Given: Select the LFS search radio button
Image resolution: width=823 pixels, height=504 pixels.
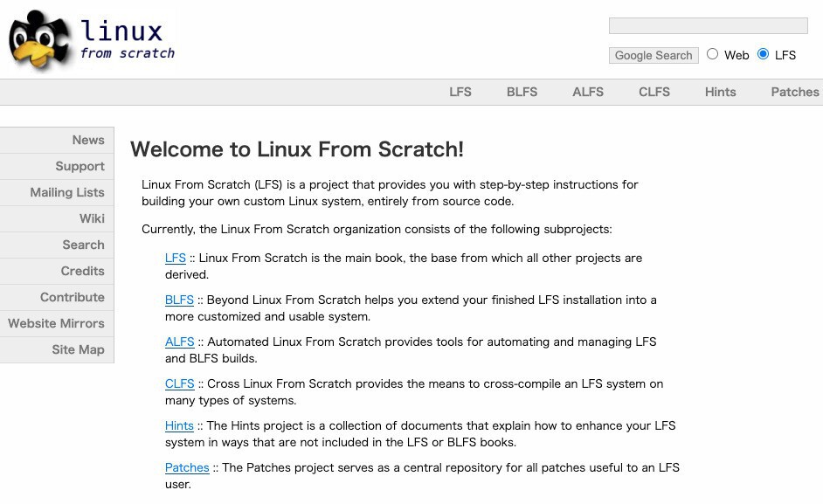Looking at the screenshot, I should 764,54.
